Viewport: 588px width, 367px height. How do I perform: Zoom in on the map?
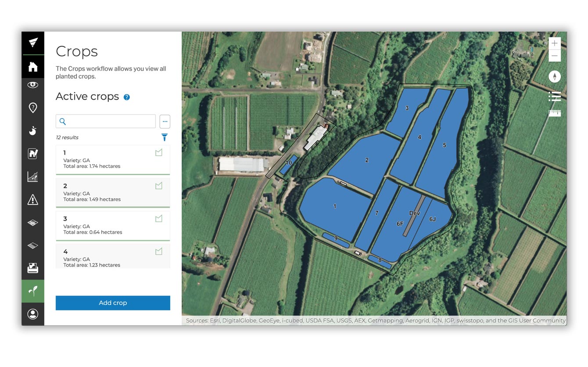coord(555,43)
